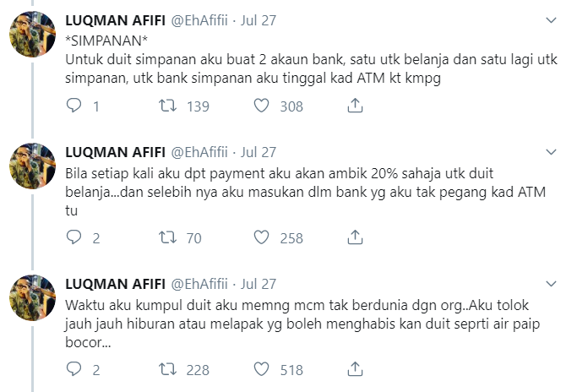Retweet the tweet with 70 retweets
Screen dimensions: 566x392
tap(167, 237)
